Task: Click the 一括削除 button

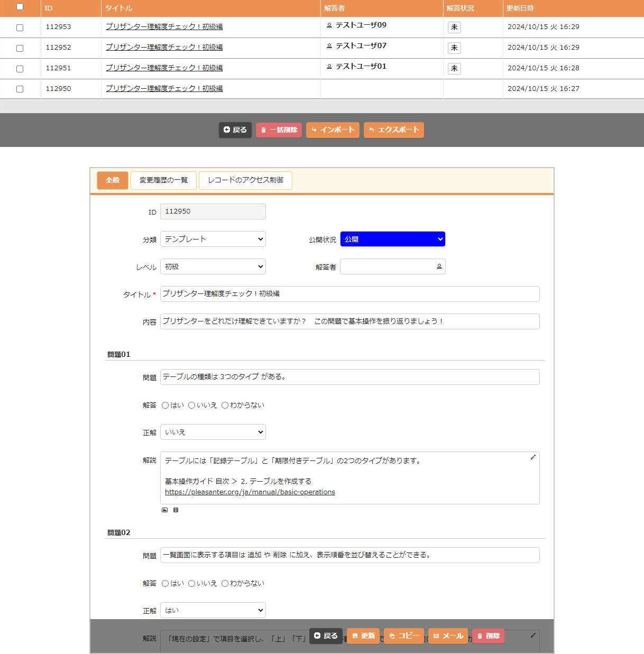Action: click(279, 130)
